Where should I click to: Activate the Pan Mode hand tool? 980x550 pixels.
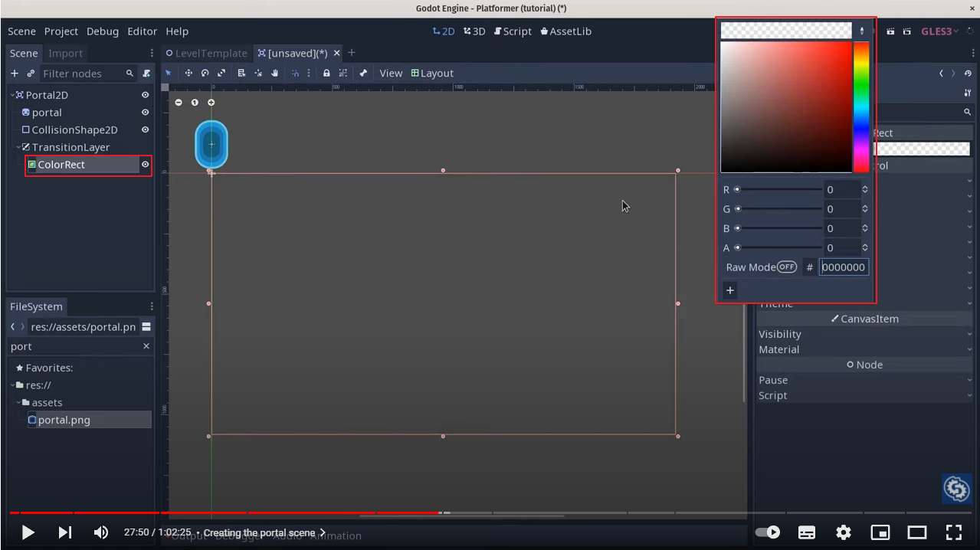[274, 73]
